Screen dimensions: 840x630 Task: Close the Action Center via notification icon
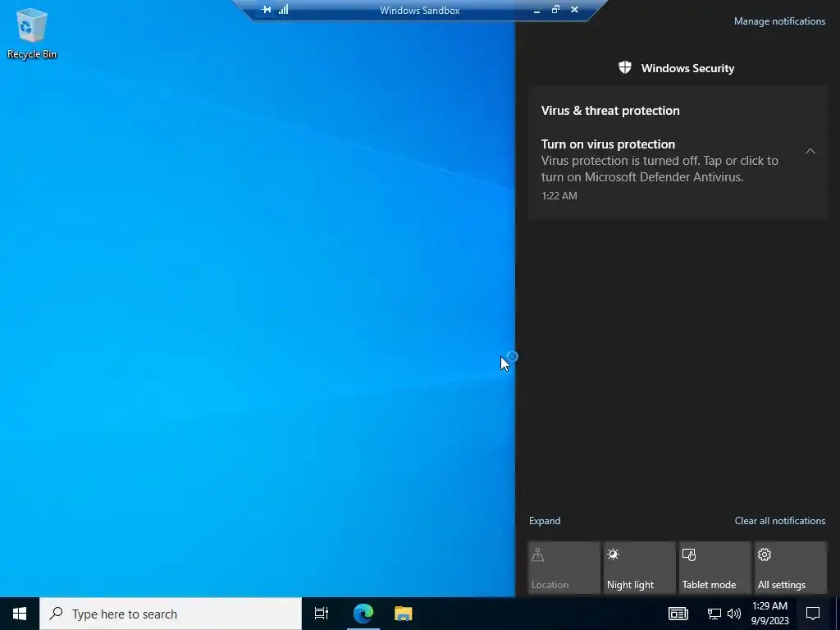click(x=813, y=614)
